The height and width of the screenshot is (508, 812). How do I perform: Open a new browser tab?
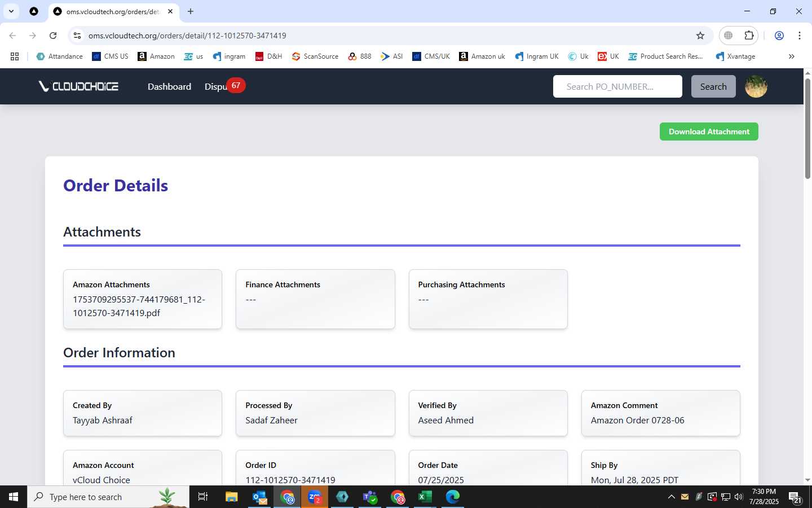tap(191, 11)
